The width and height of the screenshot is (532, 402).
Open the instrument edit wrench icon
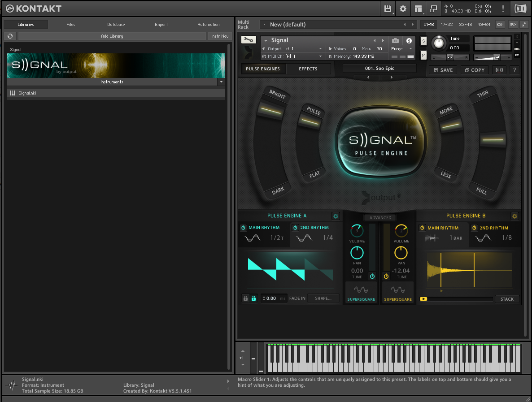(249, 40)
